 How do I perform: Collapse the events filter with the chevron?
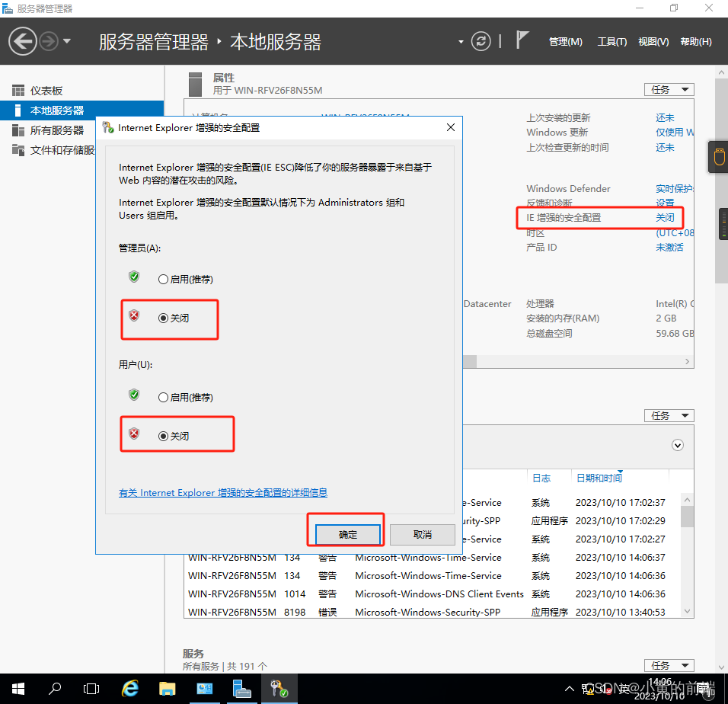[x=677, y=445]
